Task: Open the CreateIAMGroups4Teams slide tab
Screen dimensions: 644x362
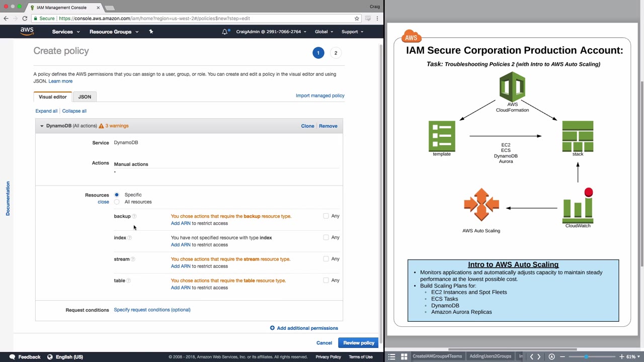Action: point(437,356)
